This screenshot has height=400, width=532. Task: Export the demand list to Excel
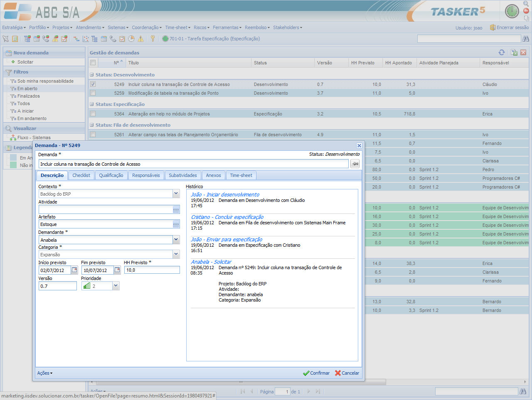pos(514,52)
